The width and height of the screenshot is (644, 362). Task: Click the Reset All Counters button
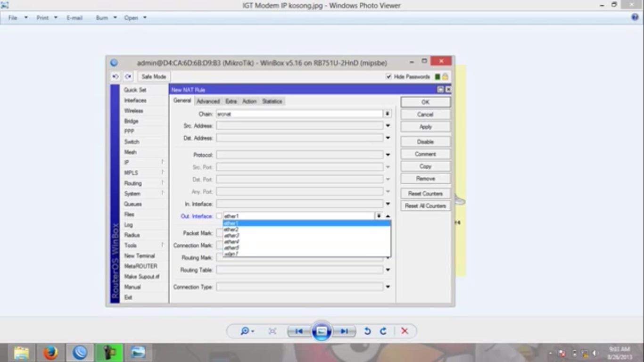point(425,206)
